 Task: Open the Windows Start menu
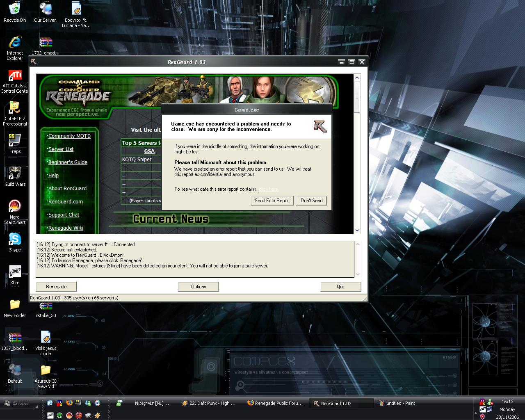coord(18,403)
